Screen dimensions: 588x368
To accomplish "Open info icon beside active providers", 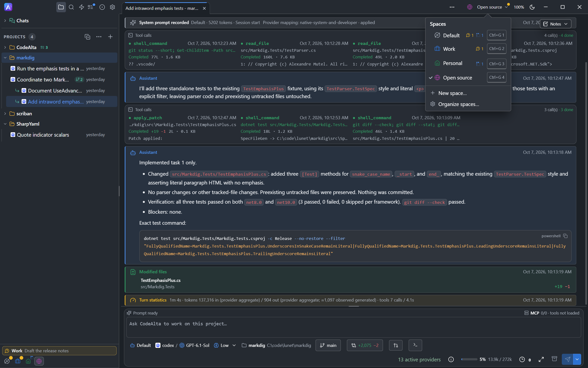I will 451,359.
